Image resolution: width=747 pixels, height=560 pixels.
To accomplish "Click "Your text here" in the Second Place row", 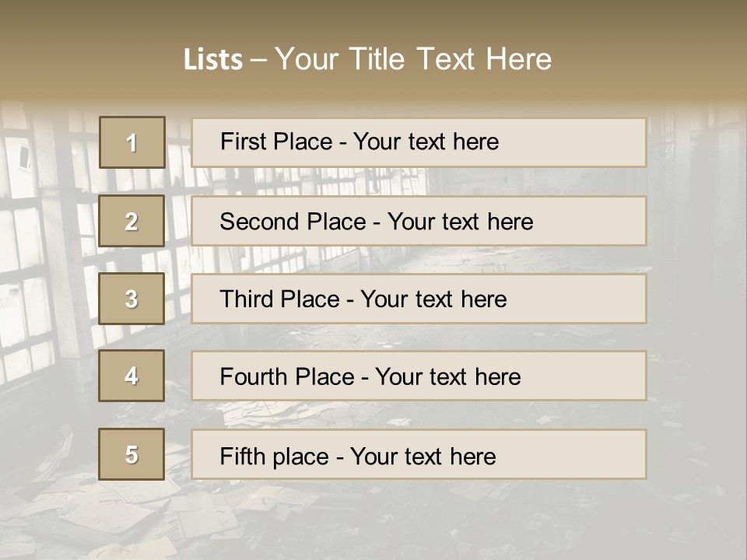I will (x=460, y=222).
